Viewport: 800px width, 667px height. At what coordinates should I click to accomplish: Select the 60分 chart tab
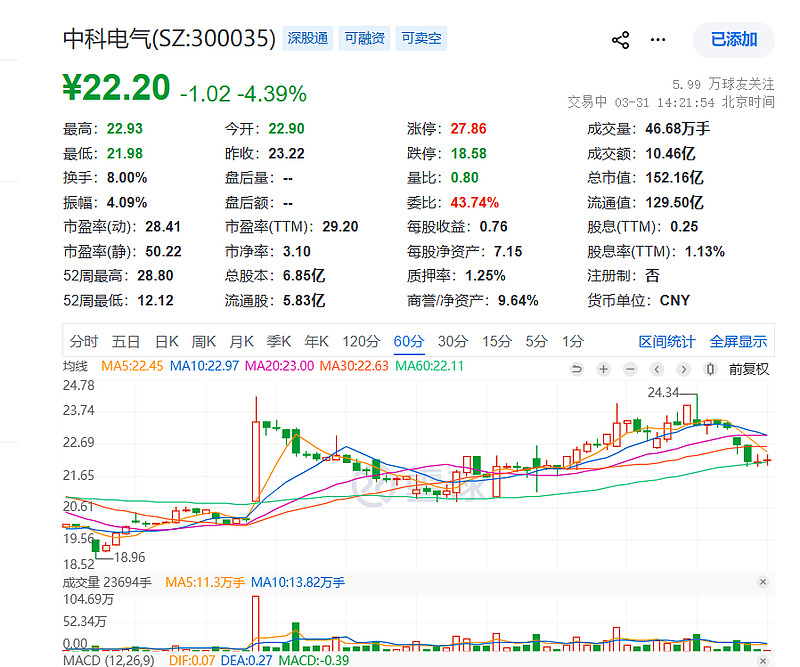(409, 341)
